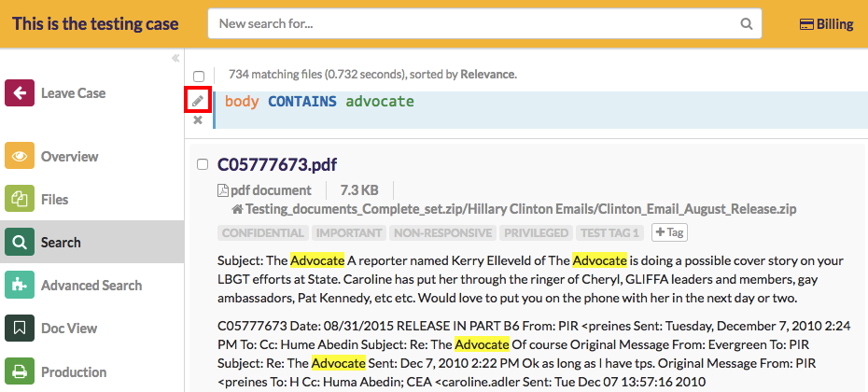
Task: Open the Search menu item
Action: (61, 243)
